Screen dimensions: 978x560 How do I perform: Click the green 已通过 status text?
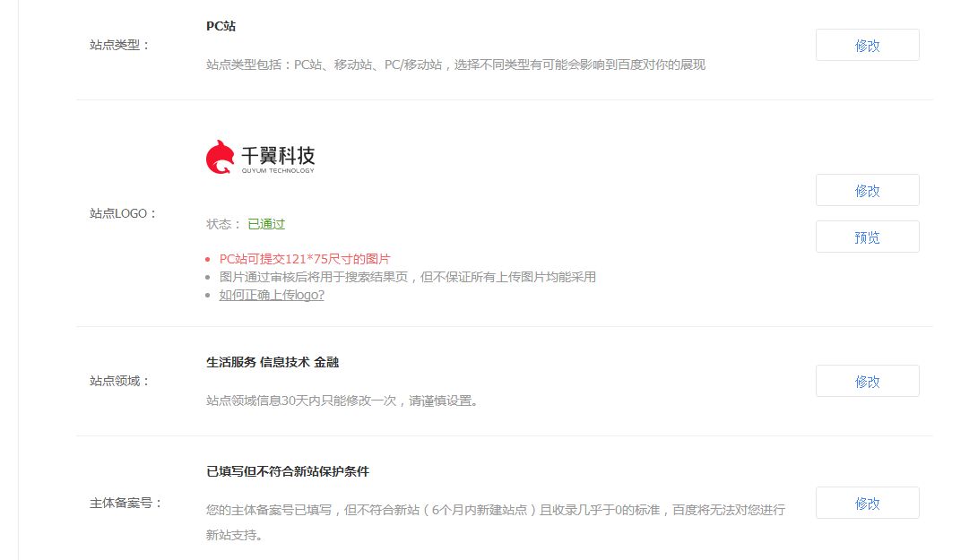[266, 224]
